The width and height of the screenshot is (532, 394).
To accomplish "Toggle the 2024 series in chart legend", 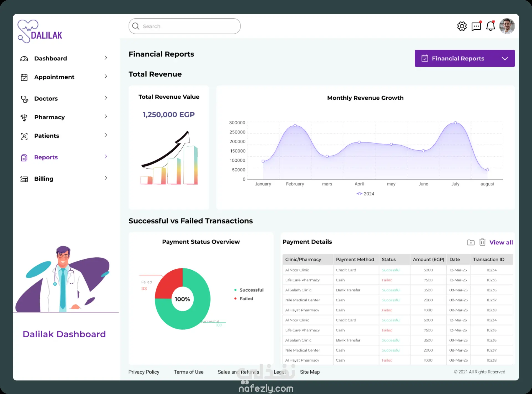I will (x=365, y=194).
